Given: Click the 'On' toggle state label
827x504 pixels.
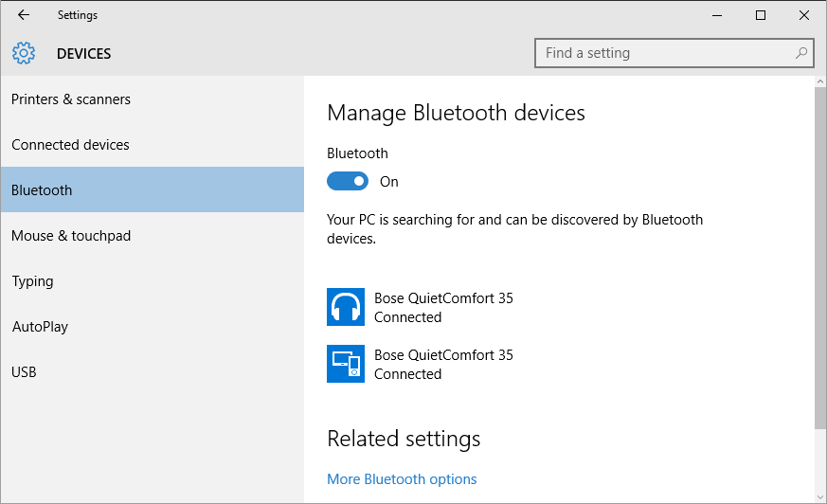Looking at the screenshot, I should 389,181.
